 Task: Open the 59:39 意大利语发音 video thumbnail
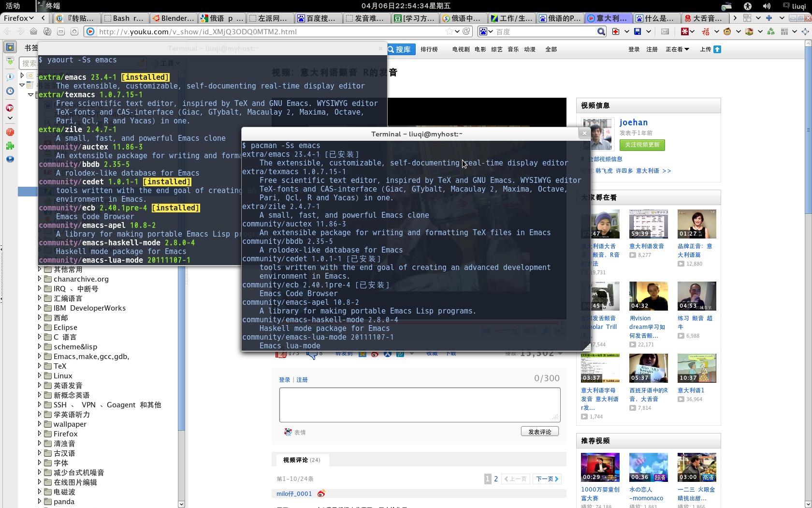648,224
